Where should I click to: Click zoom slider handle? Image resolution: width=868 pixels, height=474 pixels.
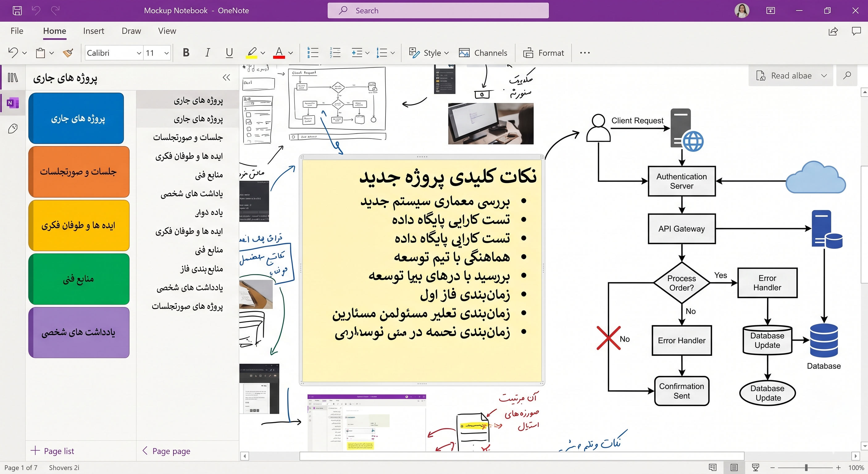[806, 468]
